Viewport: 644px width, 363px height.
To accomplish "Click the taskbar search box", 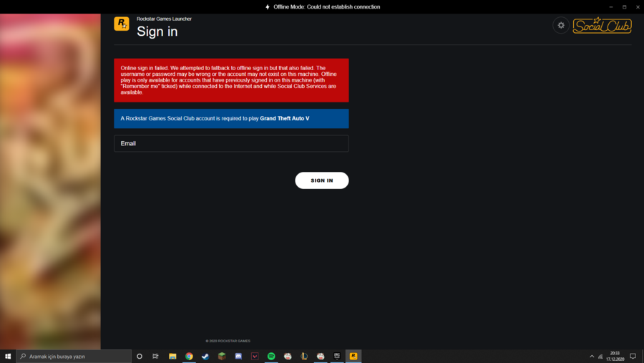I will click(x=74, y=356).
